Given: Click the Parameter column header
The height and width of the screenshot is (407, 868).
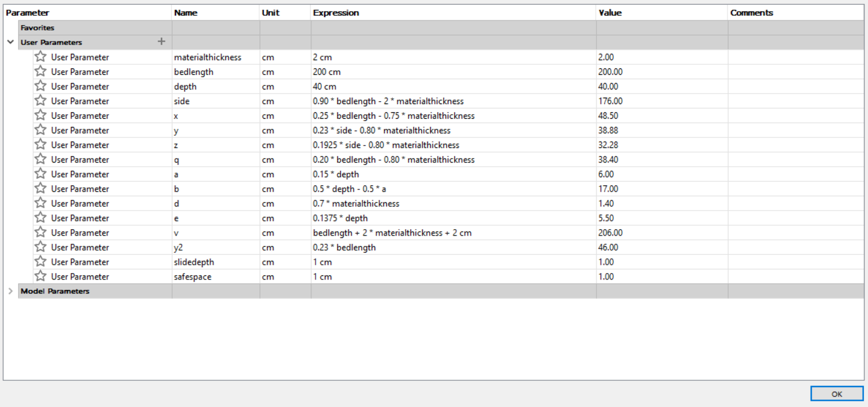Looking at the screenshot, I should 29,12.
